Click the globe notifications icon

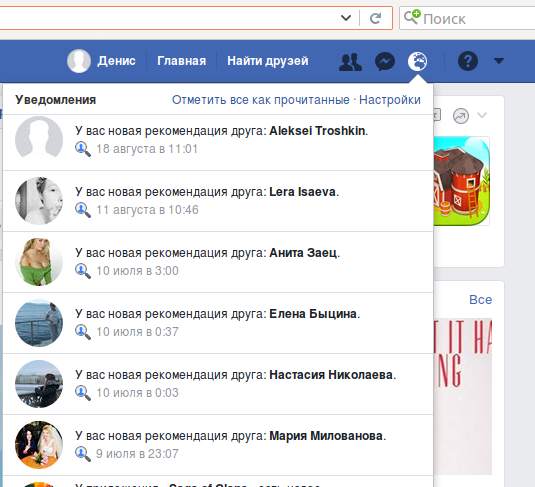417,62
